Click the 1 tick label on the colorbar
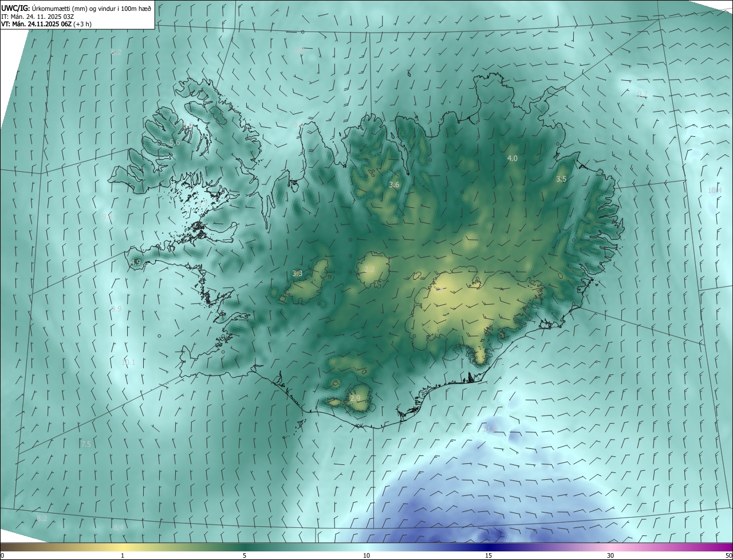Screen dimensions: 733x560 [123, 555]
